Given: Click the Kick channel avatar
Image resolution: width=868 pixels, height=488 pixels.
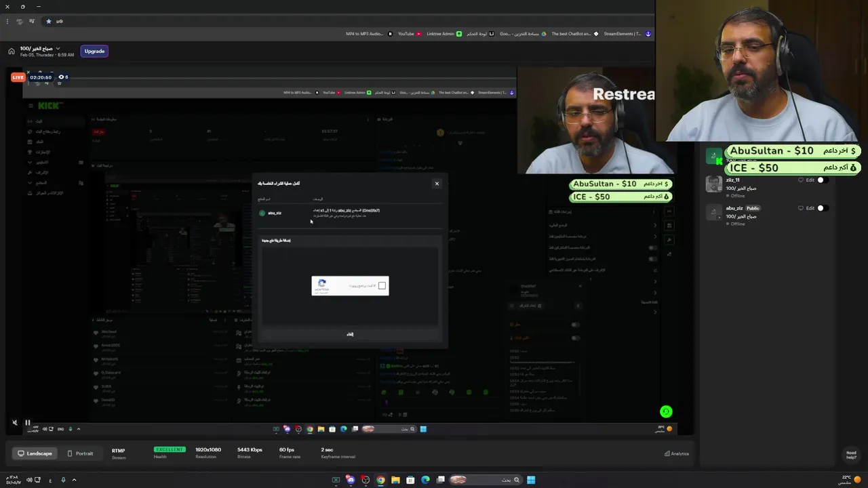Looking at the screenshot, I should [x=713, y=157].
